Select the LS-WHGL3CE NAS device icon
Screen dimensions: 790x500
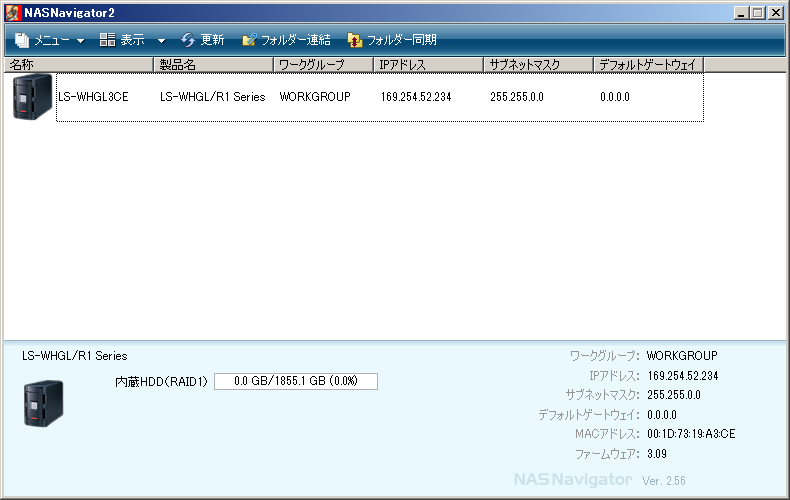[32, 97]
